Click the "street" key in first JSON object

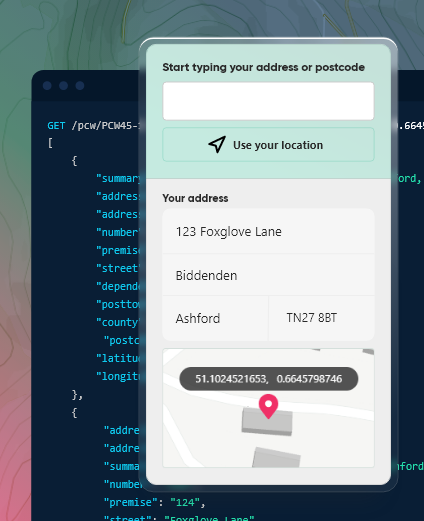coord(117,268)
